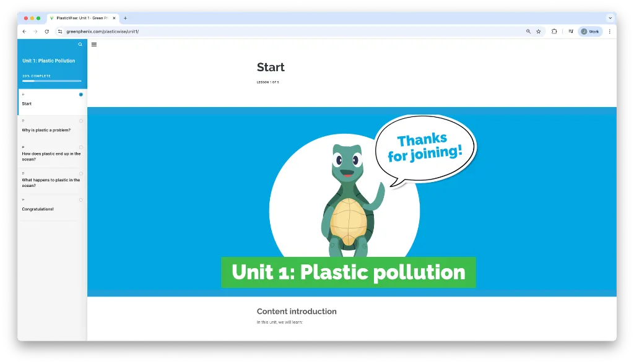The image size is (634, 364).
Task: Select What happens to plastic in the ocean lesson
Action: coord(51,183)
